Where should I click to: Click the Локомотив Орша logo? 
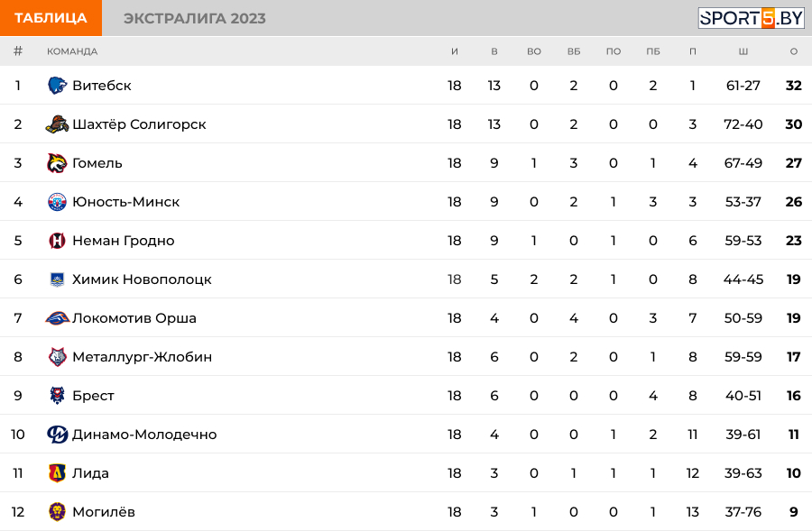(57, 317)
